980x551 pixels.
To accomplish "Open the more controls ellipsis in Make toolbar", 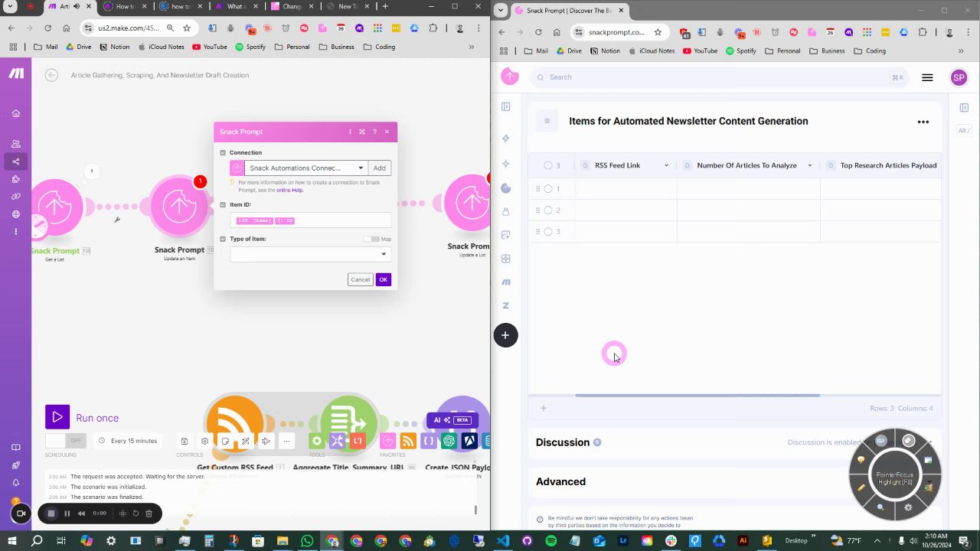I will pos(286,441).
